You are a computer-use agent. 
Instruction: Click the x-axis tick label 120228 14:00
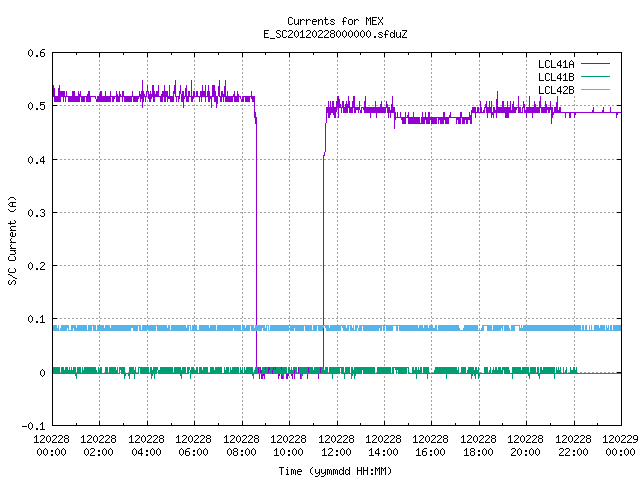(384, 446)
